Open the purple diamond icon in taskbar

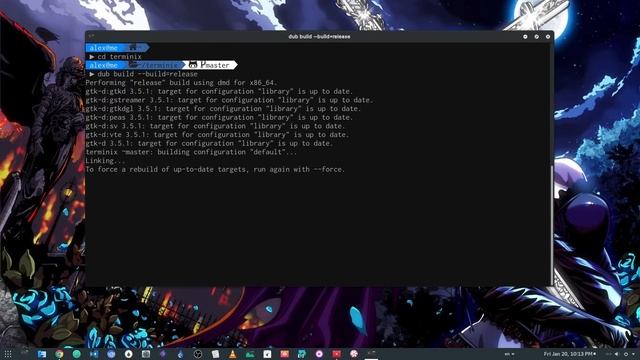[163, 354]
